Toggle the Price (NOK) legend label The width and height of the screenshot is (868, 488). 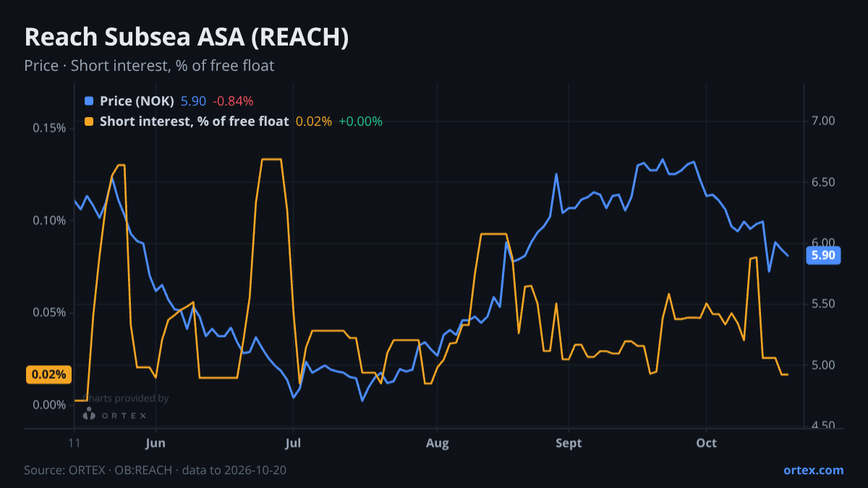pyautogui.click(x=137, y=101)
